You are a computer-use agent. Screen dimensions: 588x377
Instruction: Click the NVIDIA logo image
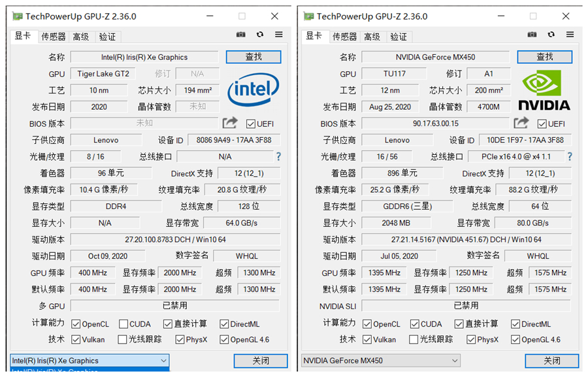pyautogui.click(x=544, y=91)
